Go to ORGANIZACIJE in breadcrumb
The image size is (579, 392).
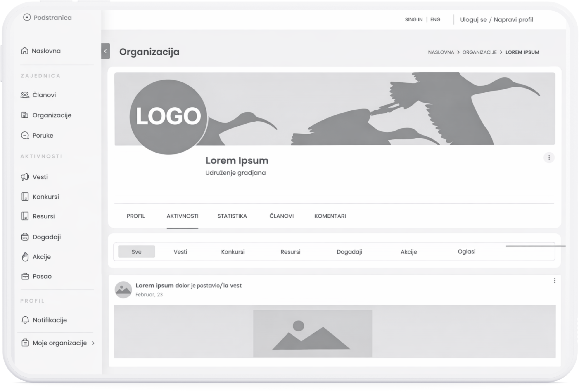(x=479, y=52)
